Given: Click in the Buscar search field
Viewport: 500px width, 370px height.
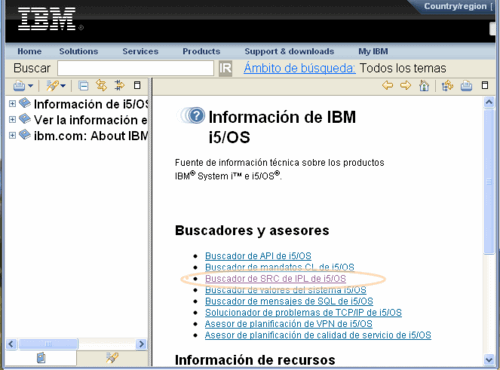Looking at the screenshot, I should 136,68.
